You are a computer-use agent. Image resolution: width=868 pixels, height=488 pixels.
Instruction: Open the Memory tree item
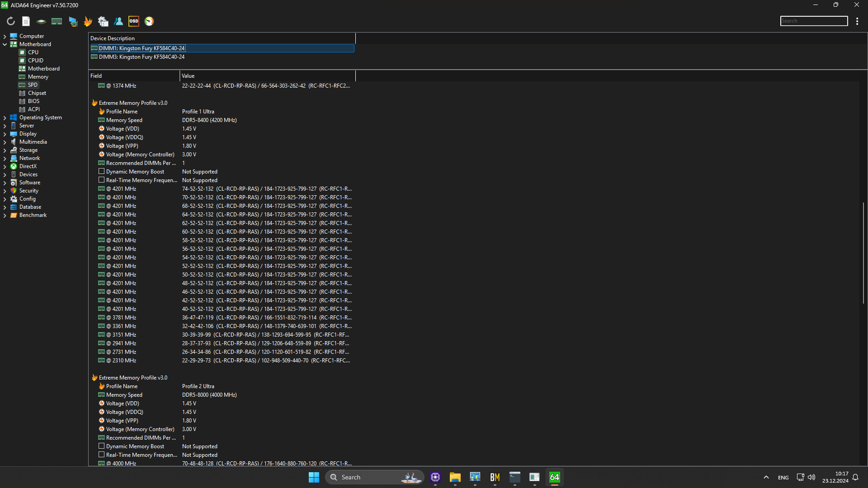[38, 77]
